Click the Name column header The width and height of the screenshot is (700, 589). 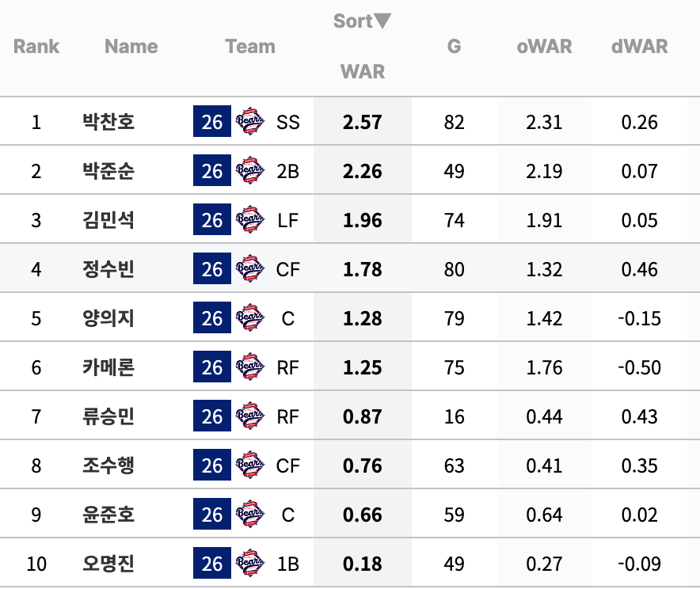pos(131,47)
